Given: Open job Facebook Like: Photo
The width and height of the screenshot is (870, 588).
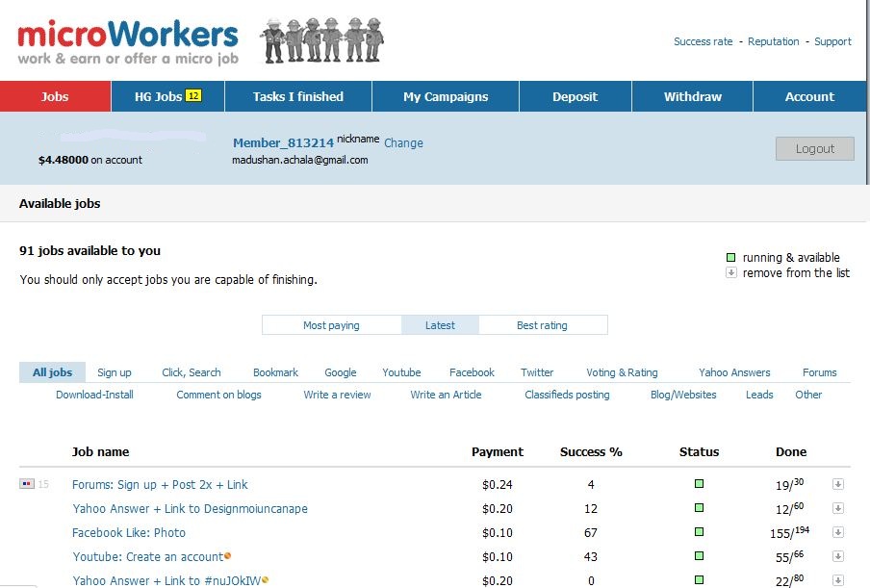Looking at the screenshot, I should [x=129, y=532].
